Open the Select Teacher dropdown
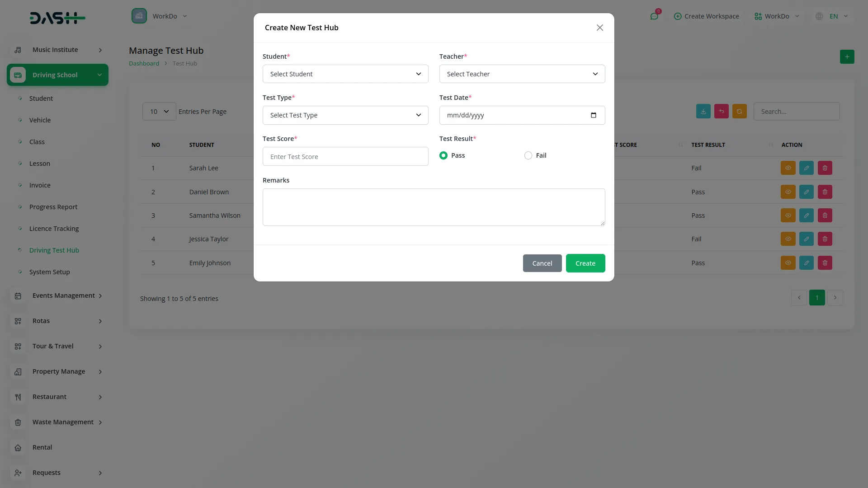The image size is (868, 488). pyautogui.click(x=522, y=74)
